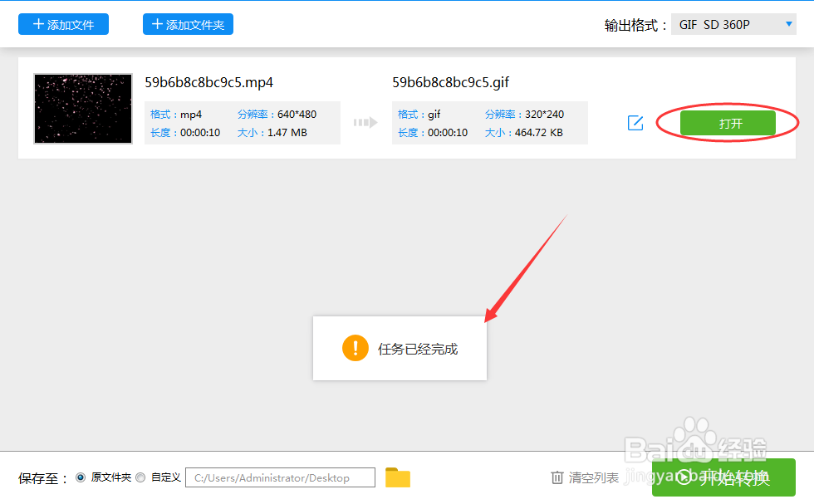Click the 添加文件 button
Image resolution: width=814 pixels, height=504 pixels.
point(63,24)
